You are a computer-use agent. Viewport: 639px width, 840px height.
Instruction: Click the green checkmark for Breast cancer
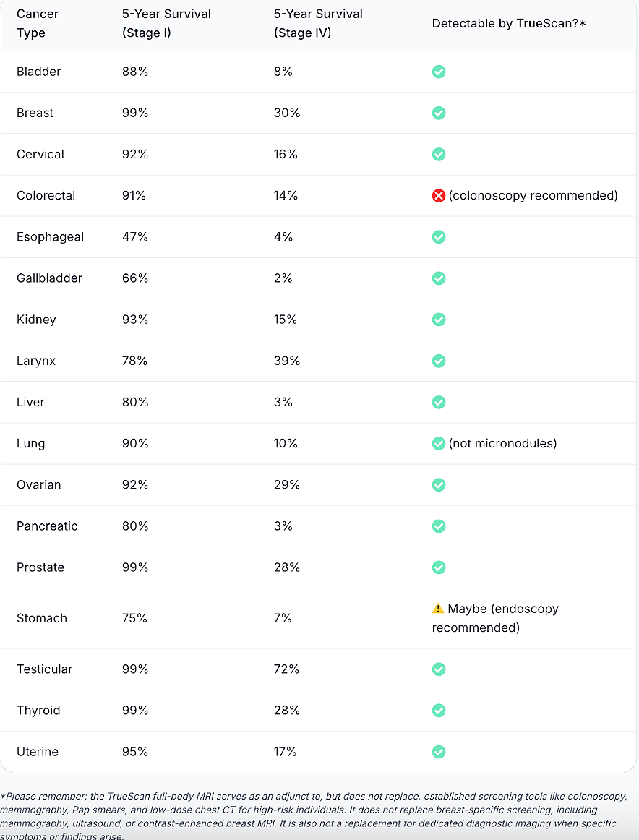click(439, 113)
